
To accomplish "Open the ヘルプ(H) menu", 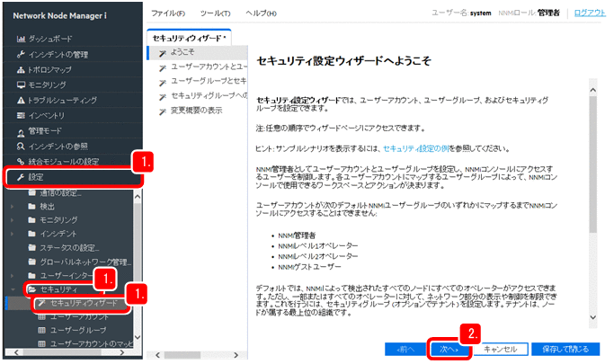I will (x=261, y=13).
